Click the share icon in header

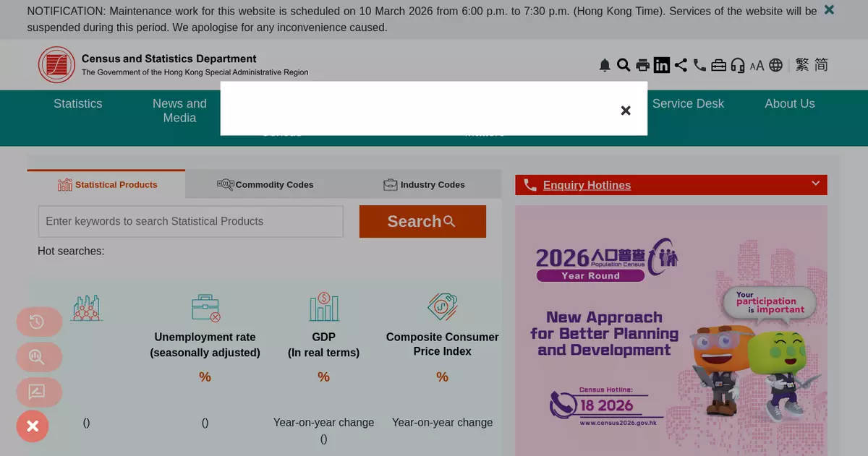(681, 65)
